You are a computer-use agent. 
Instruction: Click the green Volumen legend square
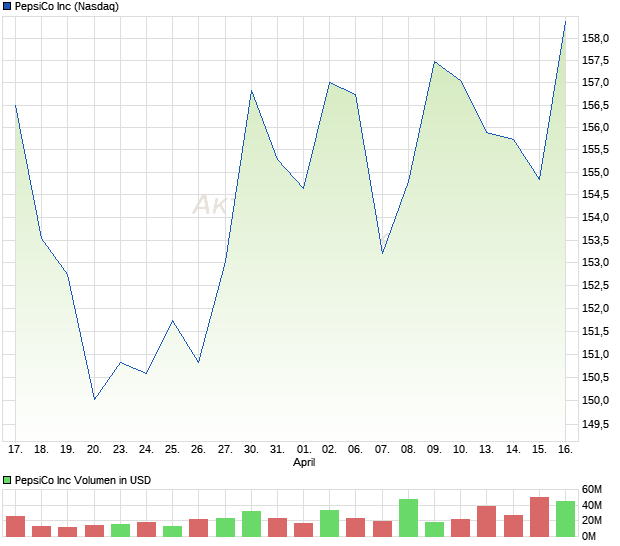point(7,480)
